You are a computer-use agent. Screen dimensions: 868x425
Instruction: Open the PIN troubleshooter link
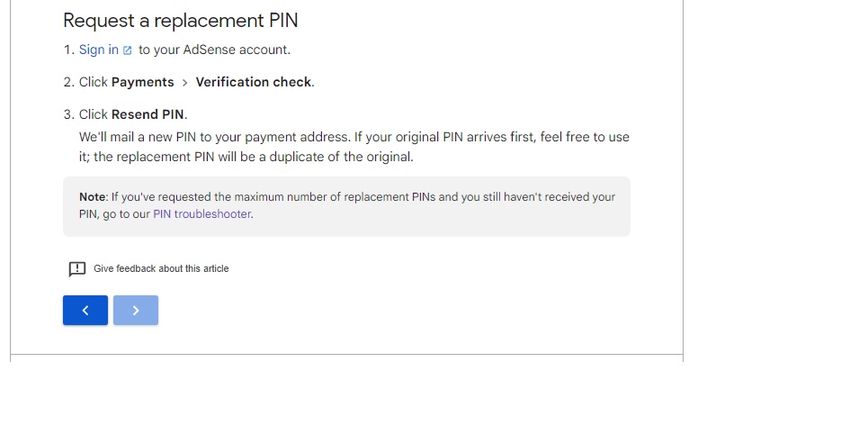202,214
